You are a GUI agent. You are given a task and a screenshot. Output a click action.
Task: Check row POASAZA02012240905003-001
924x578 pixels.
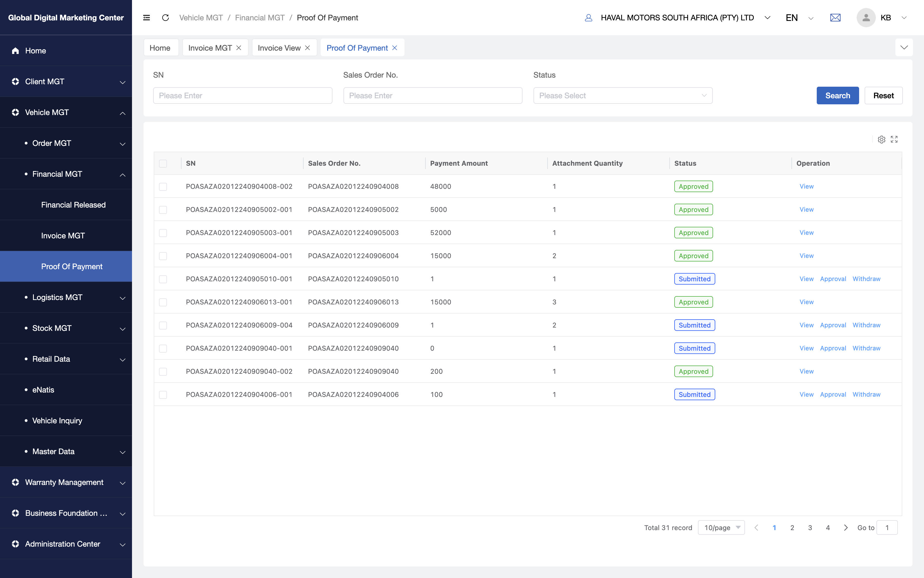[x=163, y=233]
